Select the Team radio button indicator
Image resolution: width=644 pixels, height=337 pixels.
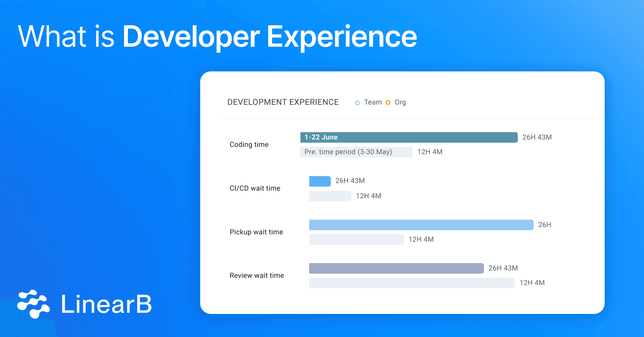[x=357, y=102]
